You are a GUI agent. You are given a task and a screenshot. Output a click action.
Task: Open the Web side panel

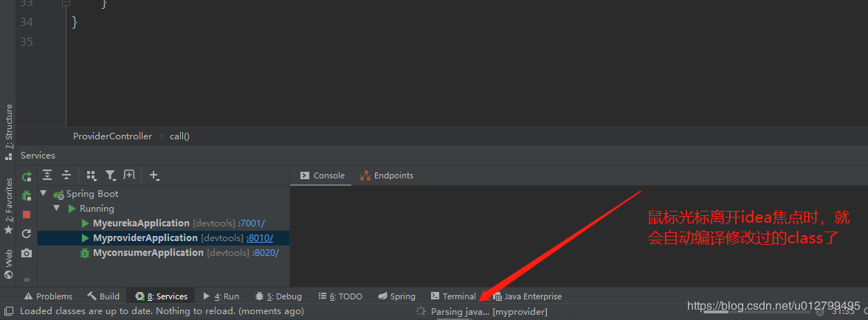(x=8, y=265)
